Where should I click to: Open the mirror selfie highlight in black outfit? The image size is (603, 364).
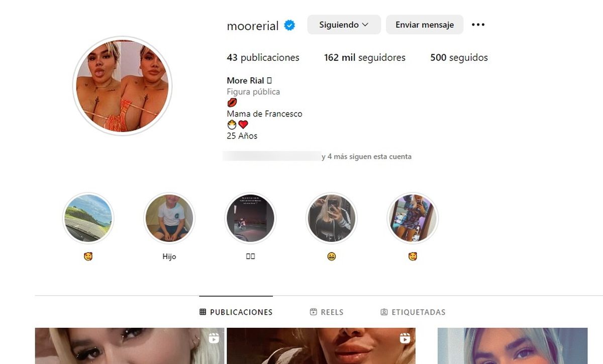pyautogui.click(x=332, y=218)
